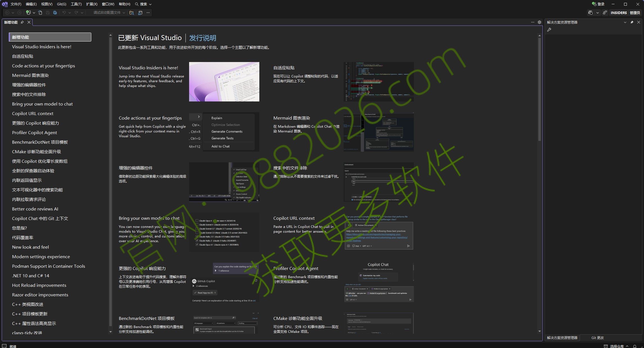Click the Navigate Forward arrow icon

click(19, 13)
